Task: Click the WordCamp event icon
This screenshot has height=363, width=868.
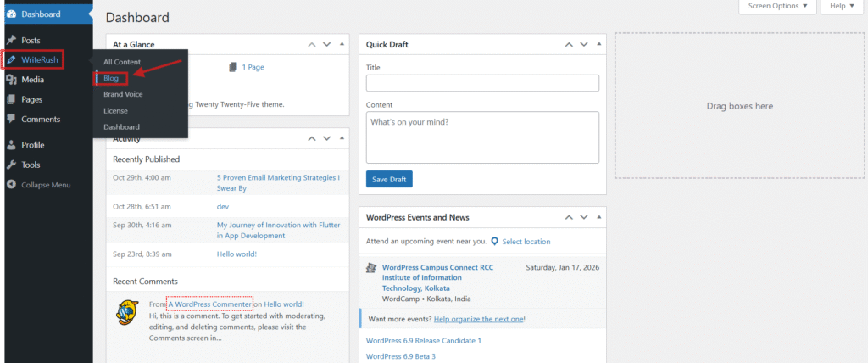Action: [x=371, y=268]
